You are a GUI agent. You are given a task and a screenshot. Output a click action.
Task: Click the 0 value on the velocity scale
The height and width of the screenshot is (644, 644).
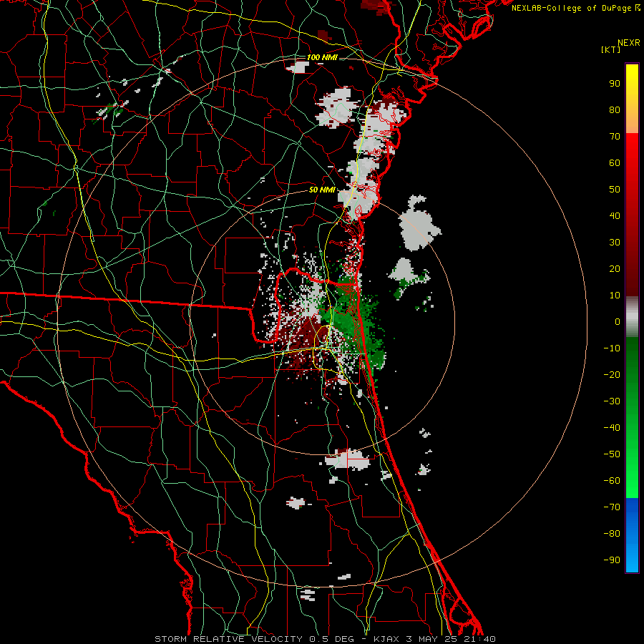pos(618,321)
